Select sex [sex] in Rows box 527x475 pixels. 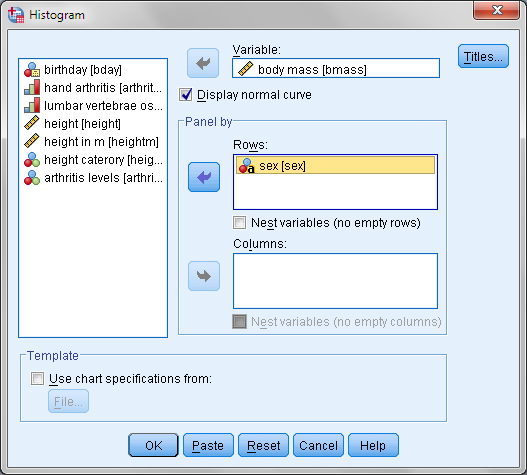click(335, 165)
